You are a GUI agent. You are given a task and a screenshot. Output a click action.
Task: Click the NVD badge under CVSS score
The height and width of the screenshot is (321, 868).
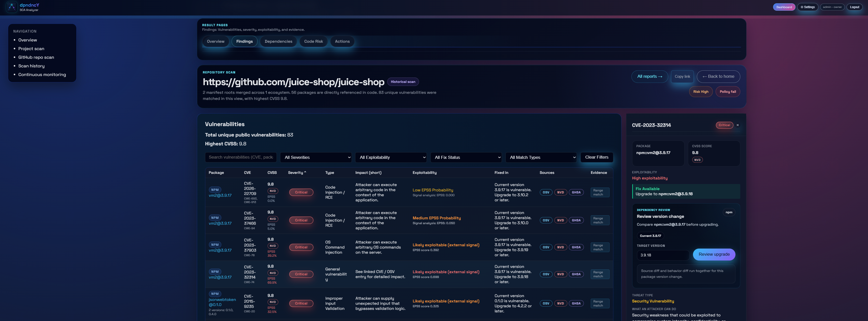697,160
